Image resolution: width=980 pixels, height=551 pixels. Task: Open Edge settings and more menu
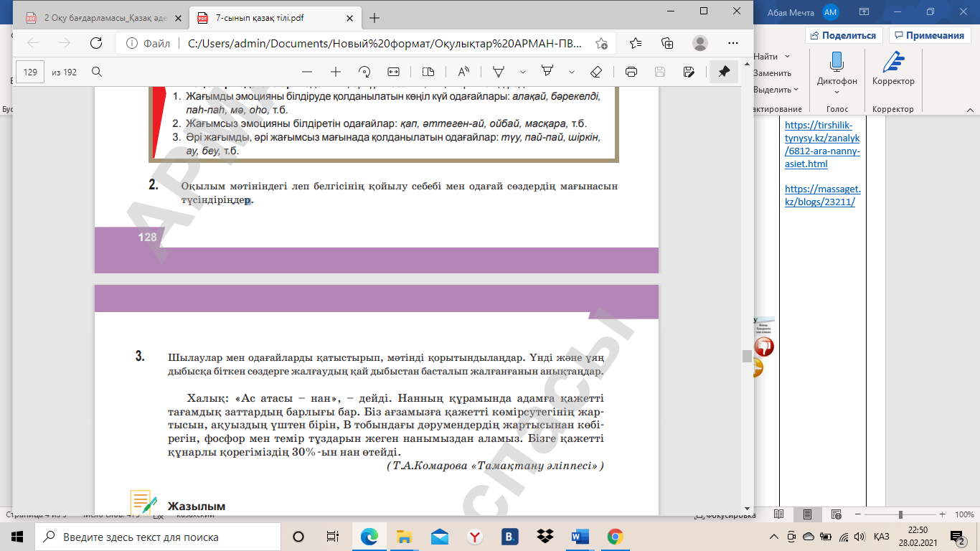click(732, 43)
